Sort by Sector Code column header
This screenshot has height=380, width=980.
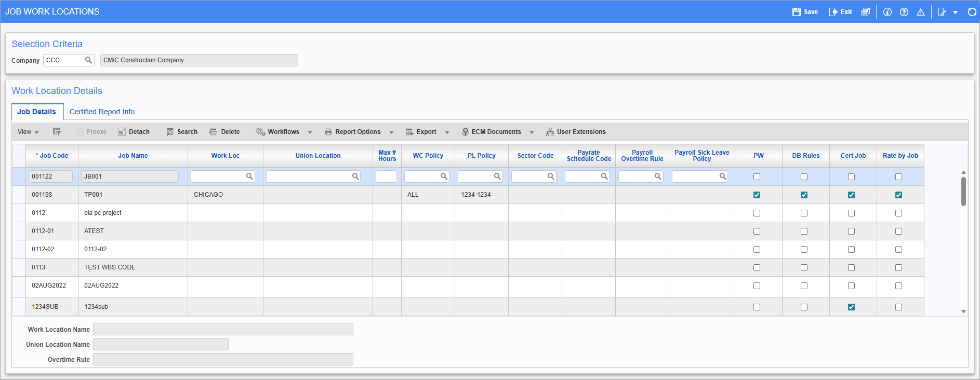coord(535,156)
